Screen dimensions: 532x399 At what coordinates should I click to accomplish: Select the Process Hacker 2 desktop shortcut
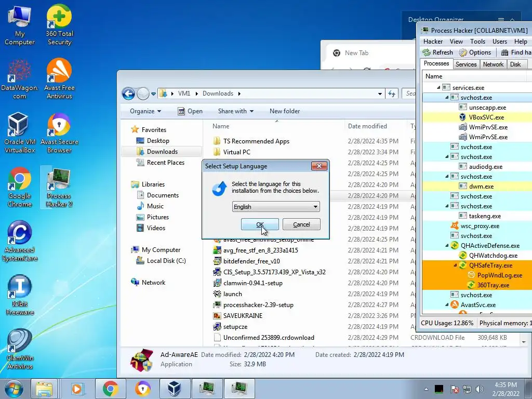click(x=59, y=187)
